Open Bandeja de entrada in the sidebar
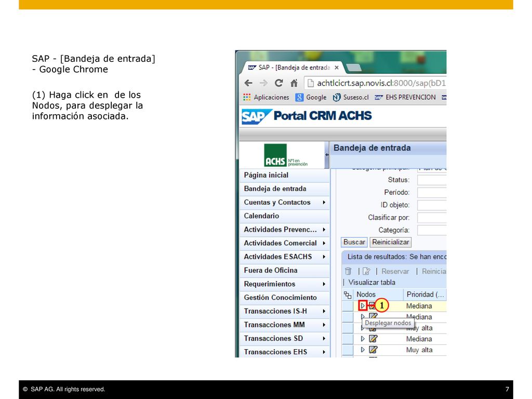This screenshot has width=532, height=399. point(284,189)
